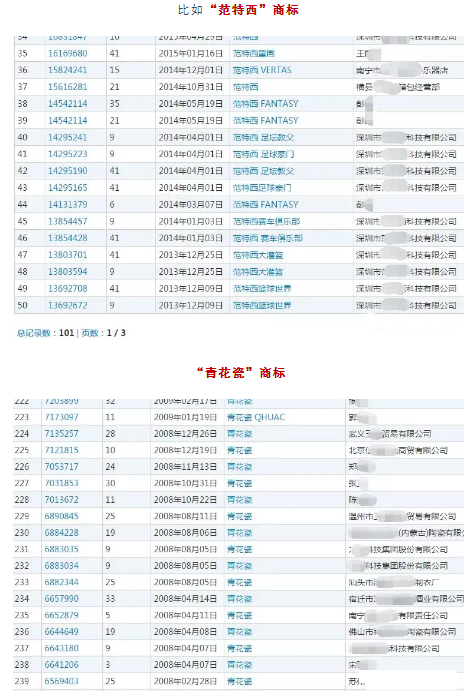Open registration number 16169680

pos(67,53)
